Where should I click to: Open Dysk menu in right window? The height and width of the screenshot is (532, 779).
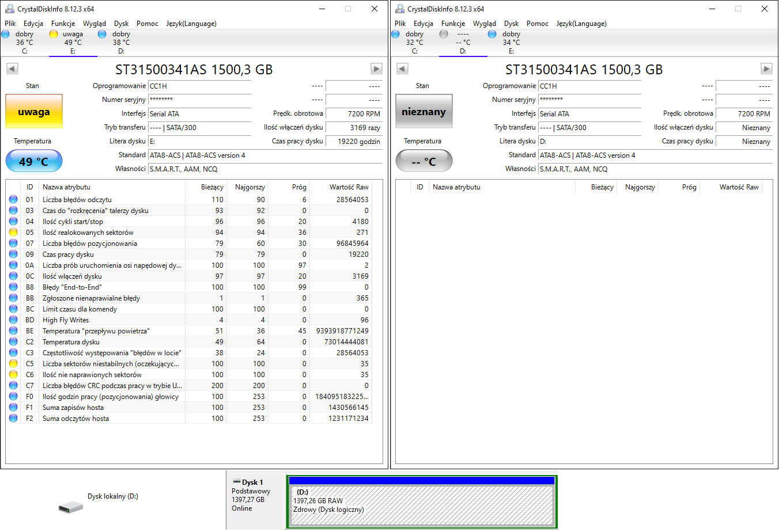point(512,24)
